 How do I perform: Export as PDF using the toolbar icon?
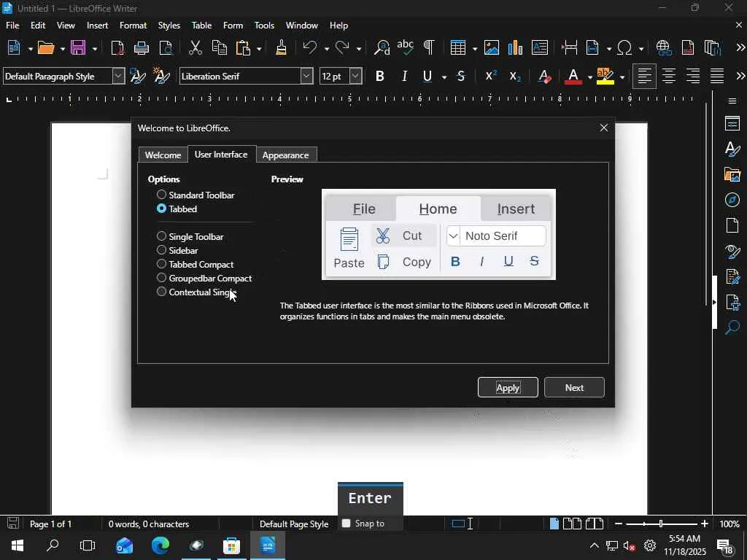point(117,47)
